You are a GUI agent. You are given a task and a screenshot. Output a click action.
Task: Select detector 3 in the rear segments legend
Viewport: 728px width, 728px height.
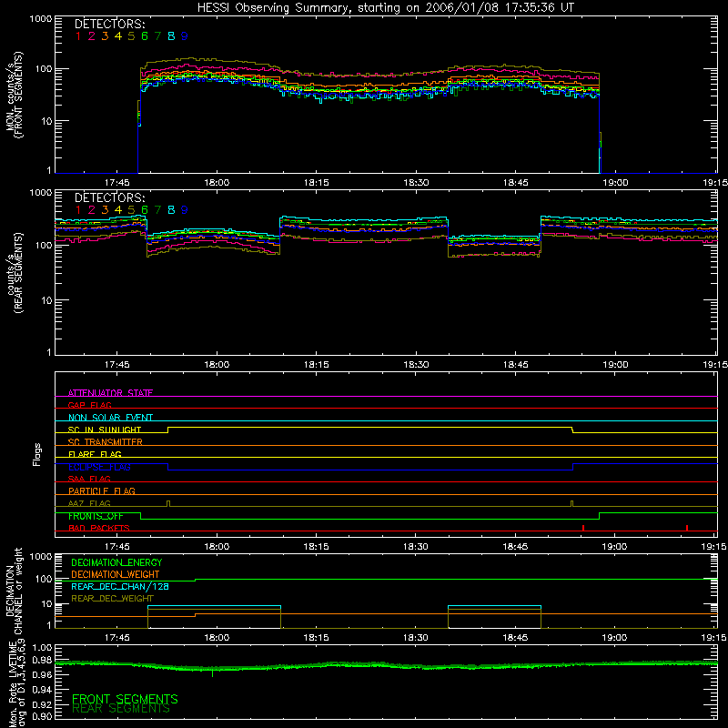[x=105, y=210]
